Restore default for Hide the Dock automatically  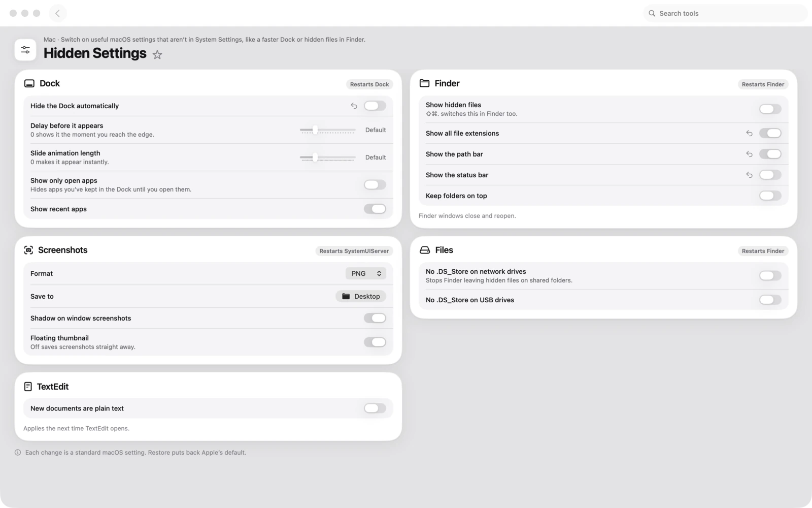click(354, 106)
